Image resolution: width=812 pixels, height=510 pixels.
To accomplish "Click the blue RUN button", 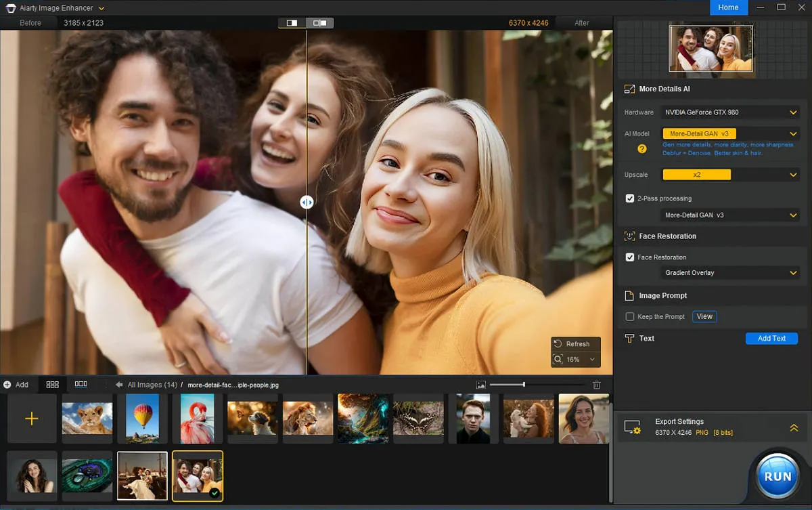I will [x=777, y=475].
